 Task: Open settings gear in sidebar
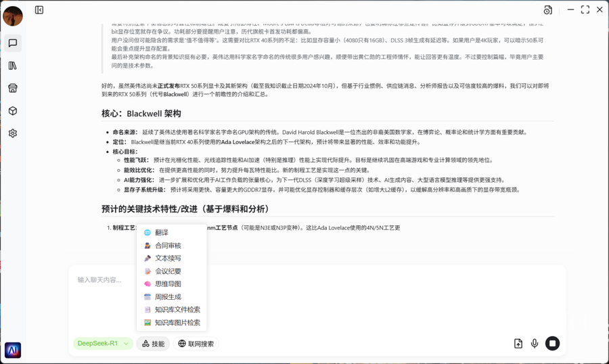point(13,133)
